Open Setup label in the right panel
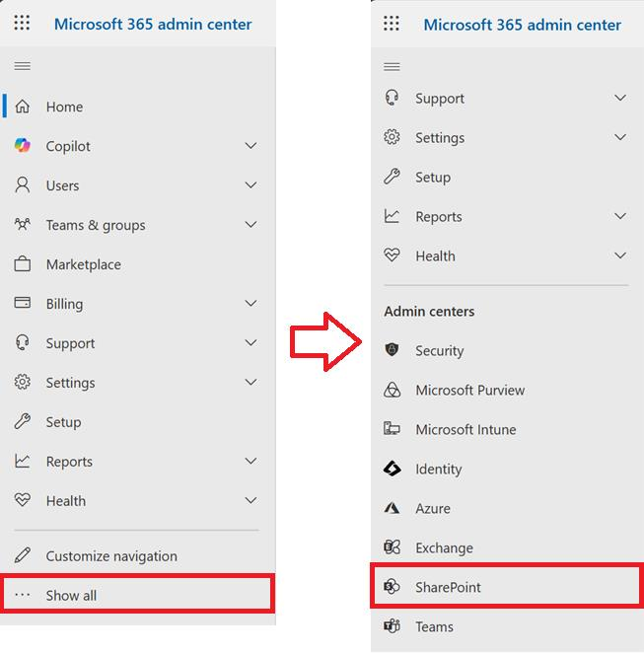 pos(433,178)
